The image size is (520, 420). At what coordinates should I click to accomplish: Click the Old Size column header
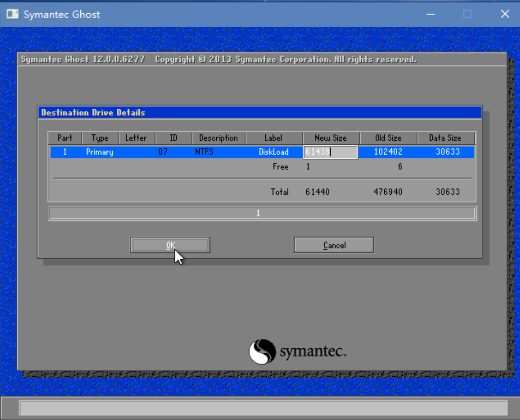[x=389, y=138]
